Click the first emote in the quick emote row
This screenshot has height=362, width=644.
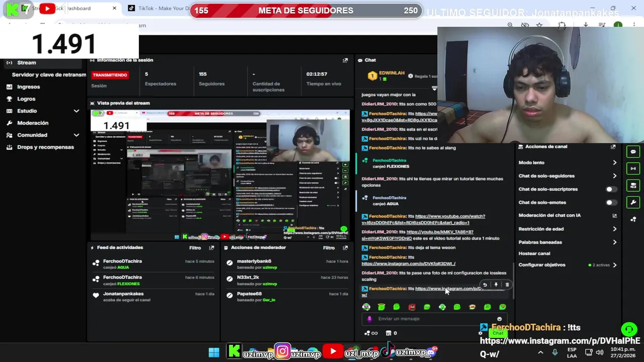pyautogui.click(x=366, y=307)
